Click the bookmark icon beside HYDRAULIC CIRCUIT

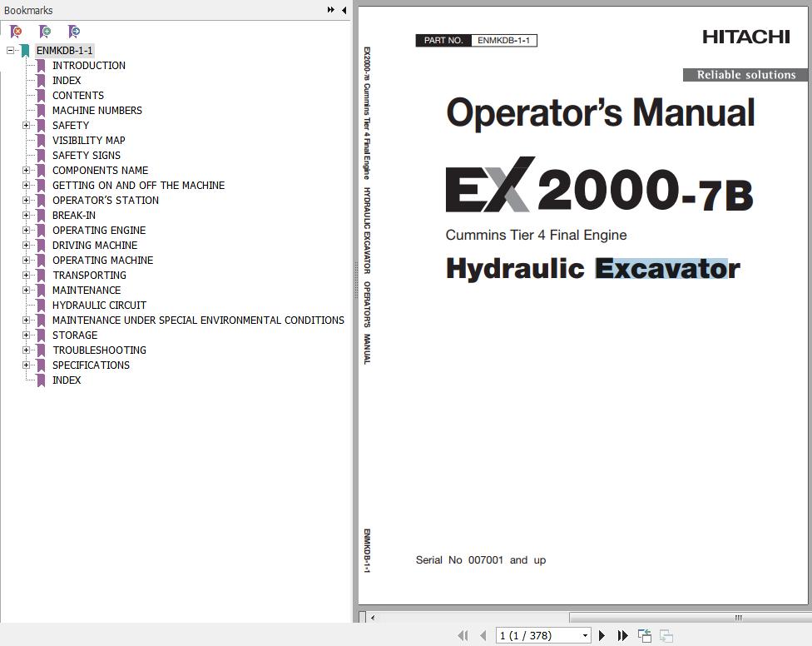[x=41, y=306]
